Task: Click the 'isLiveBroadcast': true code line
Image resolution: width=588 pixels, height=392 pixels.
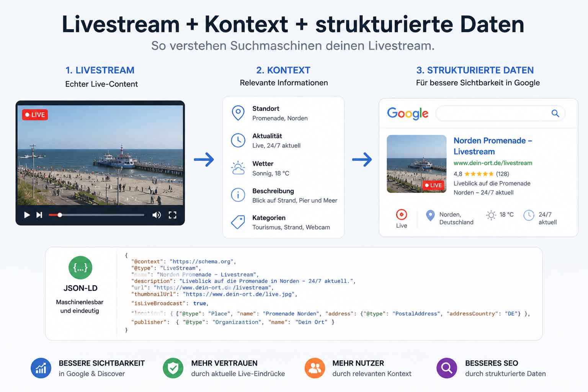Action: point(170,303)
